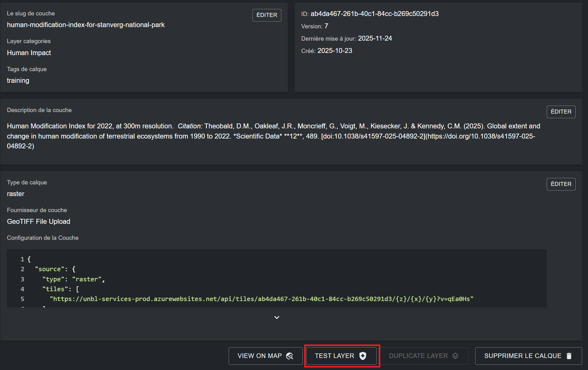The image size is (588, 370).
Task: Click the DUPLICATE LAYER label
Action: (x=418, y=356)
